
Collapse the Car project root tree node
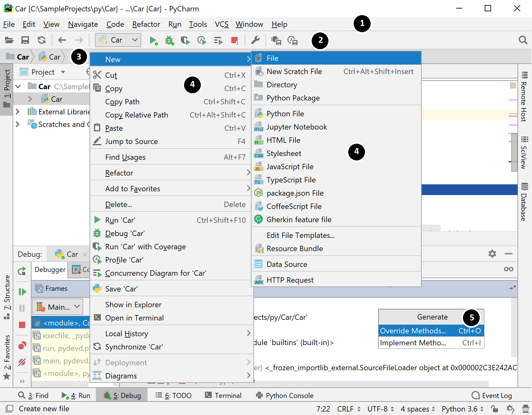tap(18, 86)
